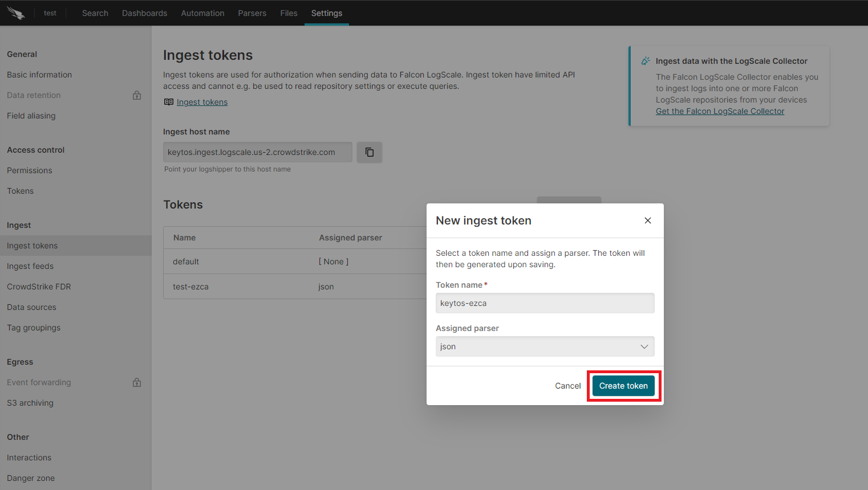Click the json parser cell for test-ezca
The image size is (868, 490).
click(326, 287)
